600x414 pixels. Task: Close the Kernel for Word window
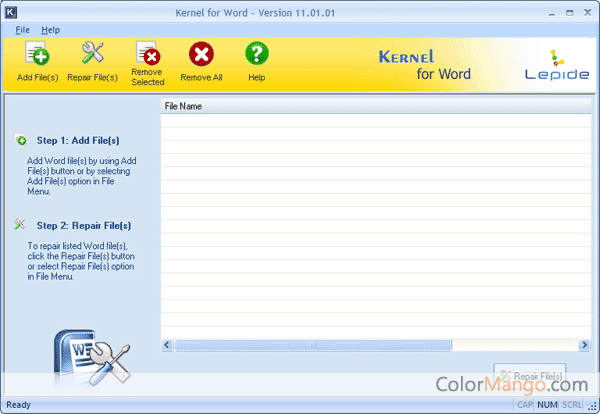587,13
